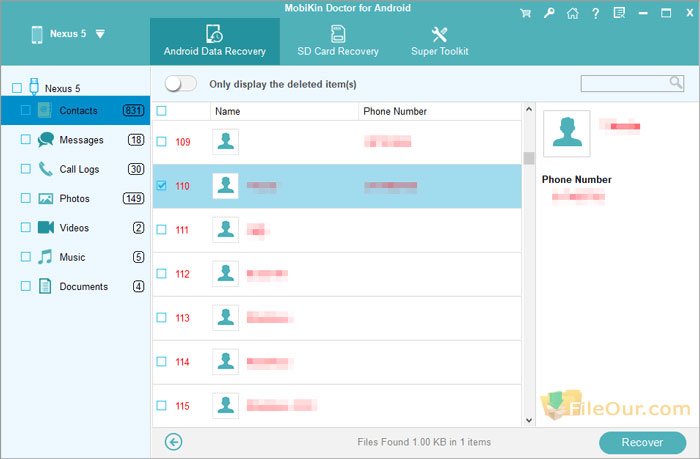Viewport: 700px width, 459px height.
Task: Check the Call Logs checkbox
Action: (x=25, y=169)
